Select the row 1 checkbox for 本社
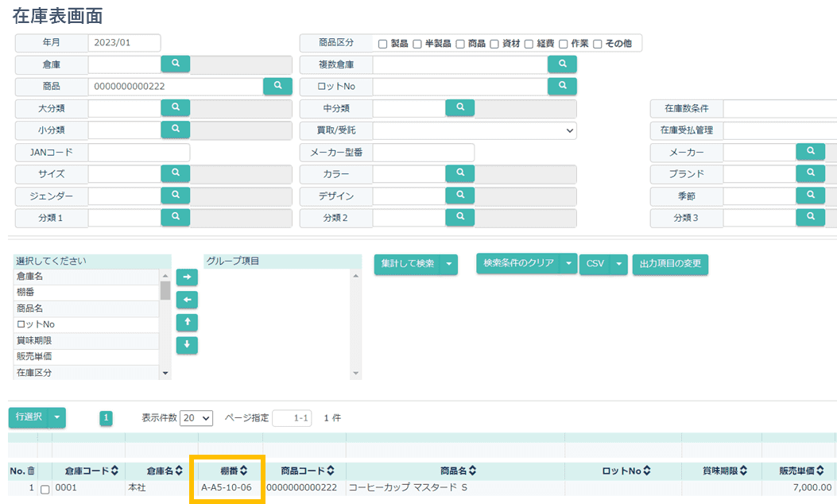 coord(45,489)
